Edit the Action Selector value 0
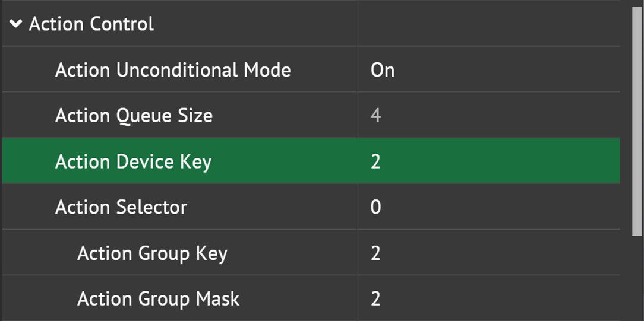Image resolution: width=644 pixels, height=321 pixels. [x=375, y=207]
